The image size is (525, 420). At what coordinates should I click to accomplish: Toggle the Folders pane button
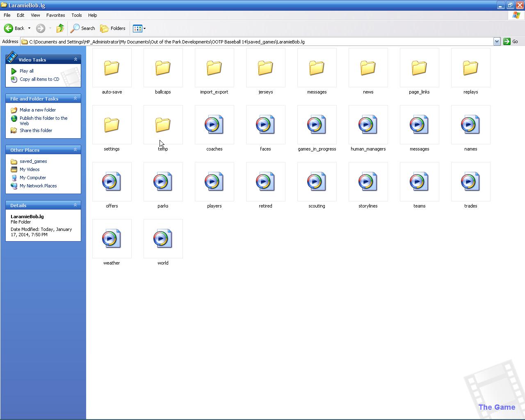point(113,28)
